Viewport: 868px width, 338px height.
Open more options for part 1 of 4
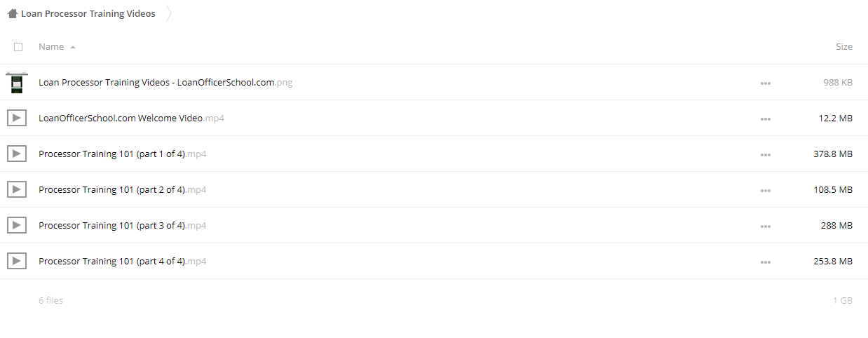pyautogui.click(x=765, y=155)
